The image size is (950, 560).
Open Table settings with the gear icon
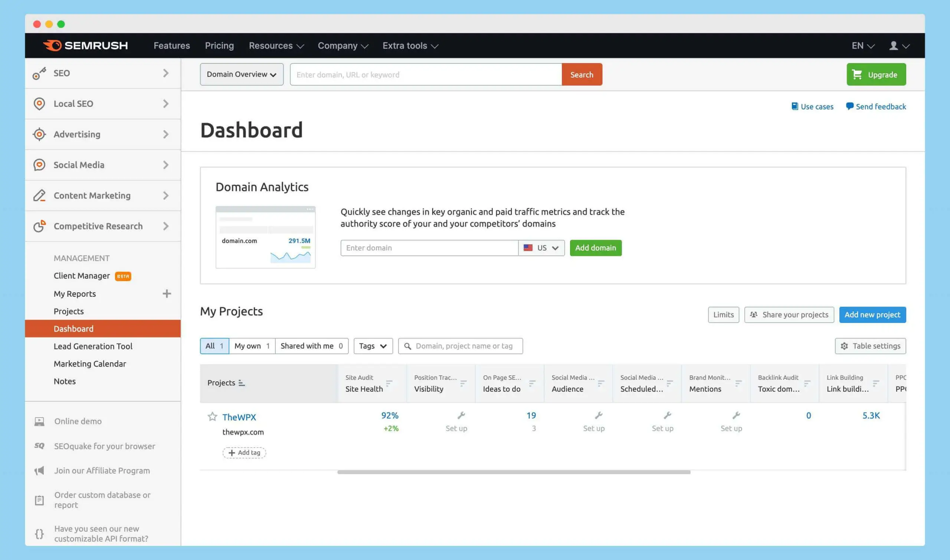(x=844, y=346)
